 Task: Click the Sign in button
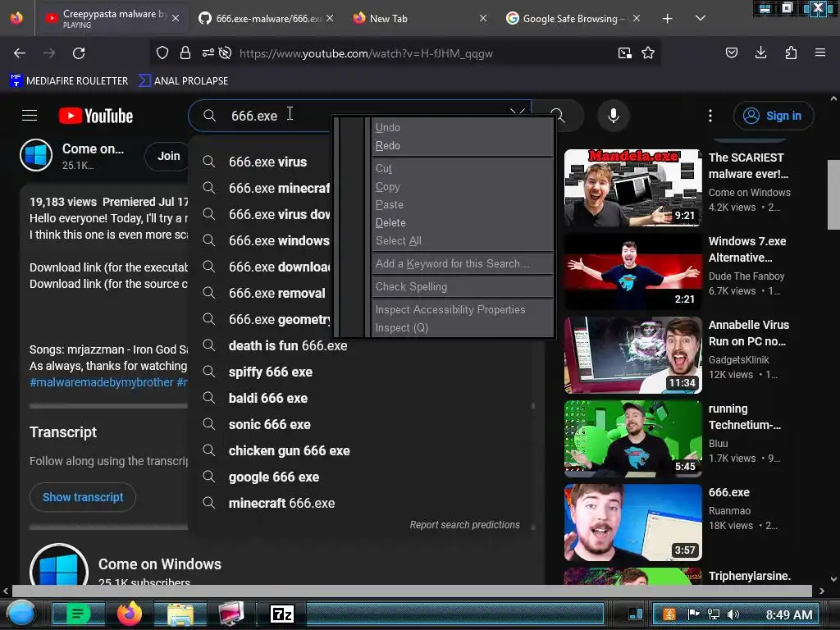point(773,116)
